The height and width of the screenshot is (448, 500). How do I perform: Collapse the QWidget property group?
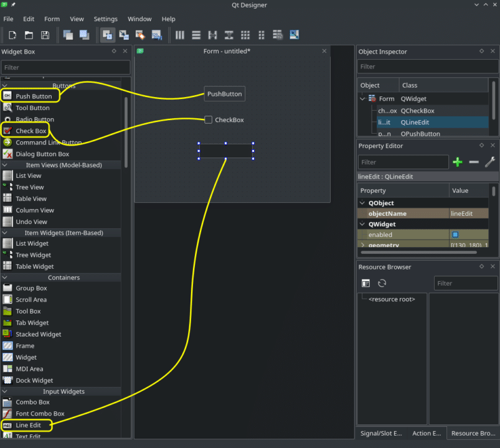363,224
